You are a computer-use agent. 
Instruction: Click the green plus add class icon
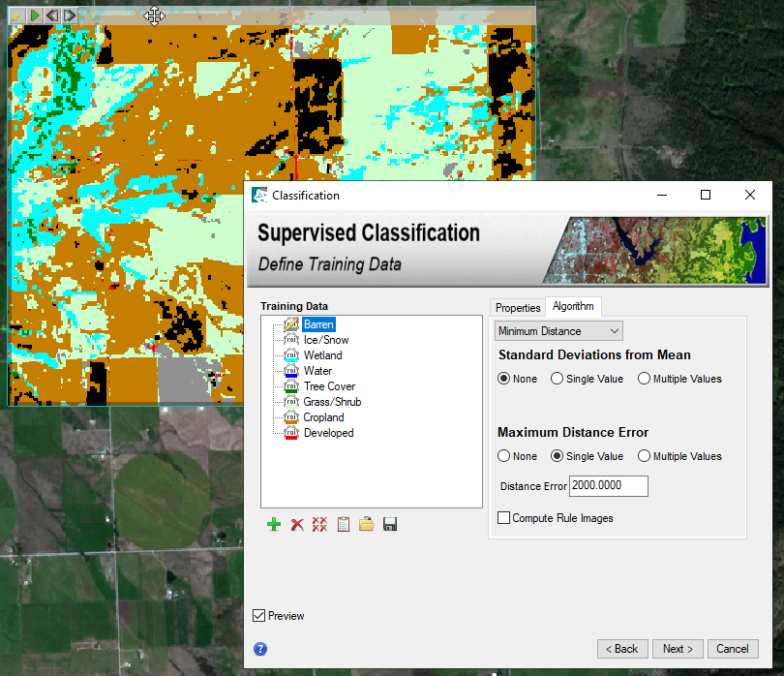click(x=274, y=524)
